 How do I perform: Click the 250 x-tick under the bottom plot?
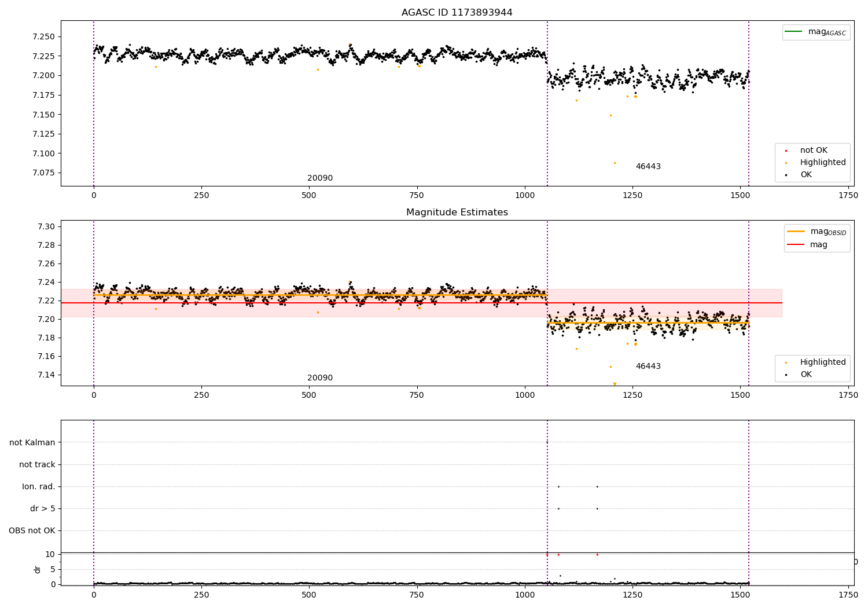click(201, 595)
